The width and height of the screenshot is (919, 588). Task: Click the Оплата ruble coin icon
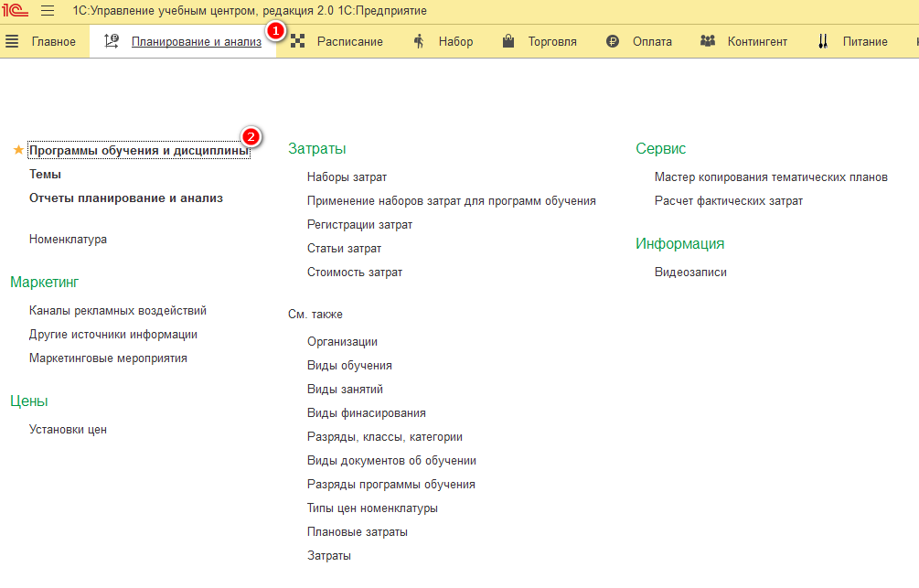(x=613, y=41)
